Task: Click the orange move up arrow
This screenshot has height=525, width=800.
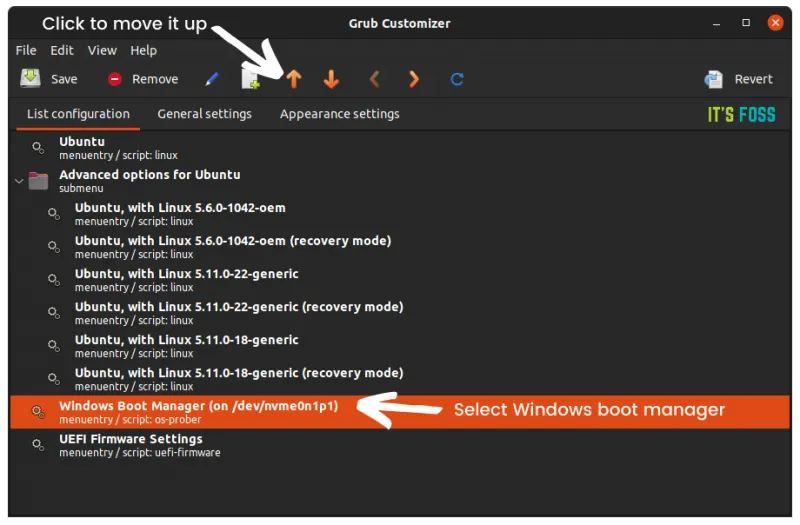Action: tap(293, 80)
